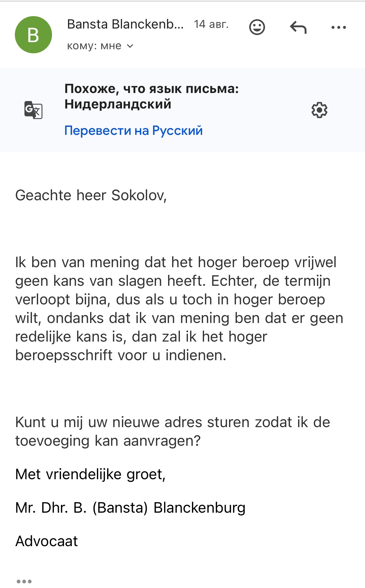Tap the detected language 'Нидерландский'
365x588 pixels.
point(118,104)
